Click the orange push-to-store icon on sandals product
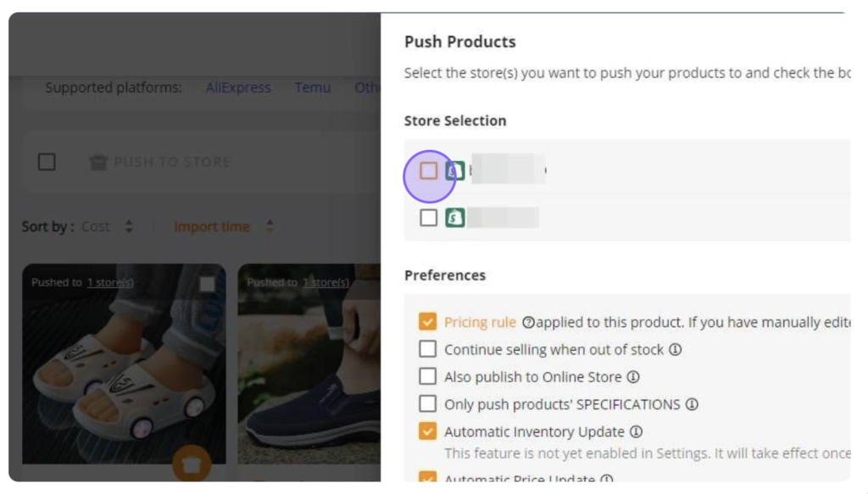 [x=192, y=464]
